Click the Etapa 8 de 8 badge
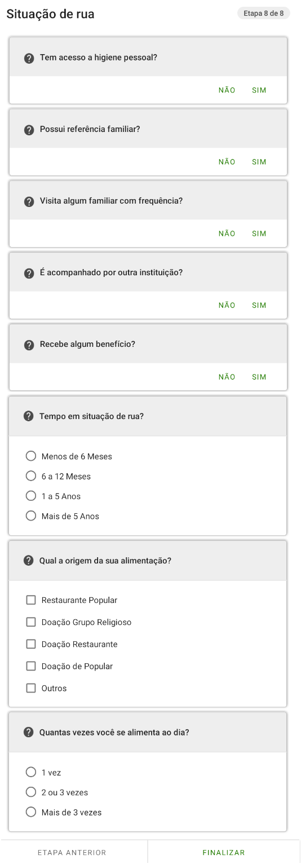Image resolution: width=301 pixels, height=868 pixels. 264,14
